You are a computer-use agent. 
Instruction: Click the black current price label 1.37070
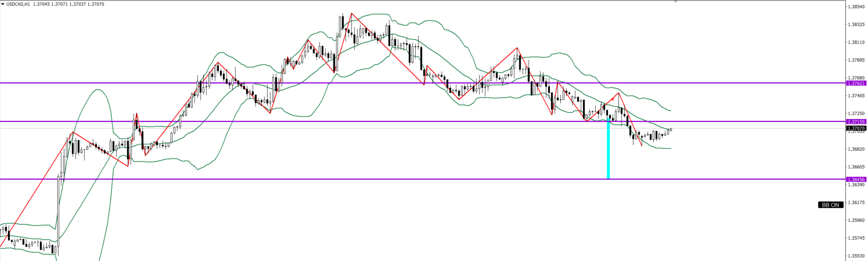point(856,128)
